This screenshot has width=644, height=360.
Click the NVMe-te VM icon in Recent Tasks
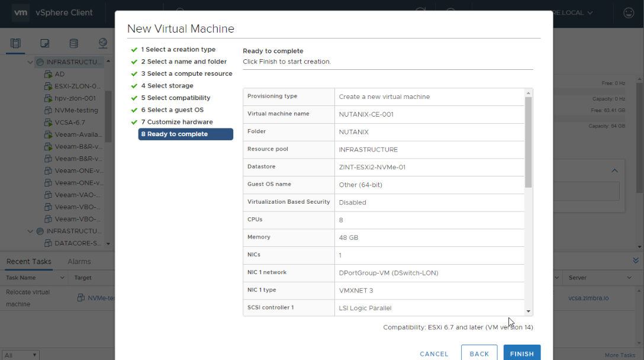[x=81, y=298]
